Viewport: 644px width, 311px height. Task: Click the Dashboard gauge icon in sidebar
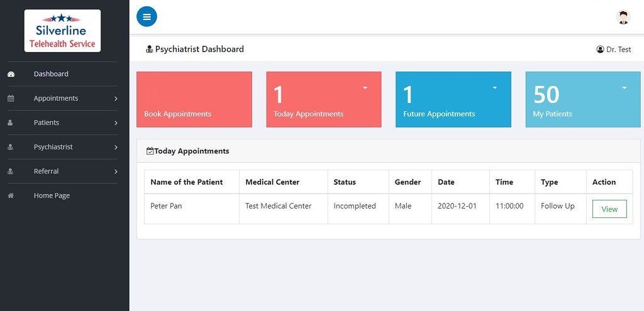point(11,74)
